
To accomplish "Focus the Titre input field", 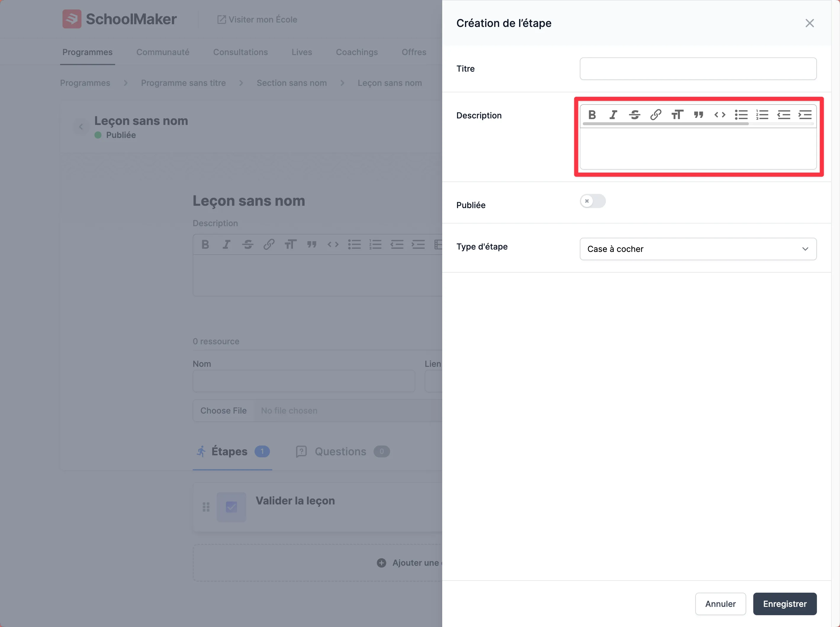I will tap(698, 69).
